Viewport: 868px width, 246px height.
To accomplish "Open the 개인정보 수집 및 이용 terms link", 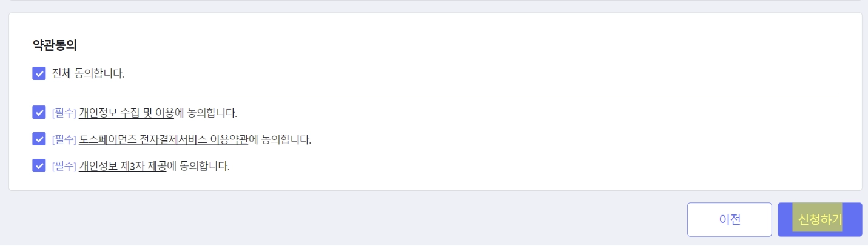I will click(x=126, y=113).
